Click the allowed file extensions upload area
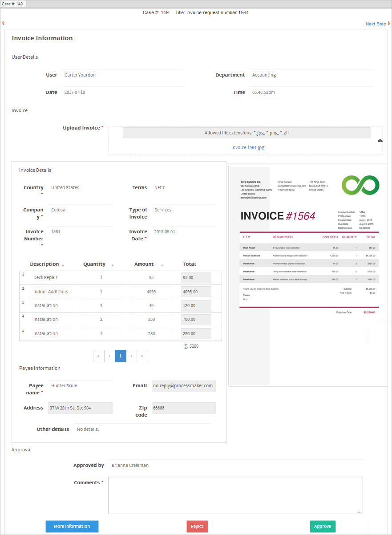Viewport: 392px width, 535px height. click(247, 133)
